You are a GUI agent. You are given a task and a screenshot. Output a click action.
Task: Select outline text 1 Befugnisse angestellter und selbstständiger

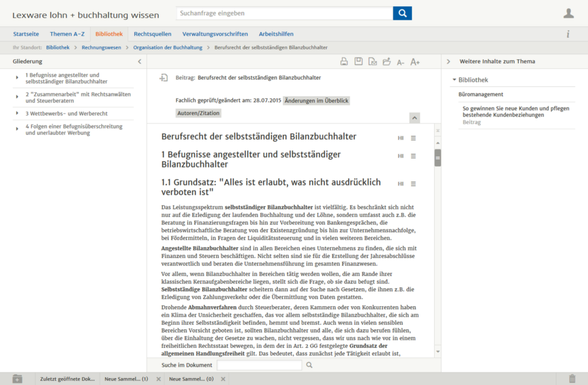[x=67, y=78]
